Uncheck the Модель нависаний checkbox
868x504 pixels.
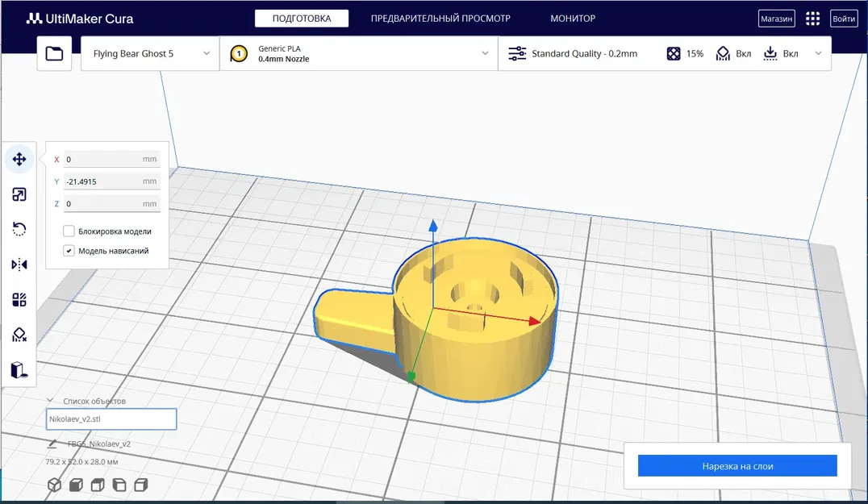pyautogui.click(x=69, y=251)
